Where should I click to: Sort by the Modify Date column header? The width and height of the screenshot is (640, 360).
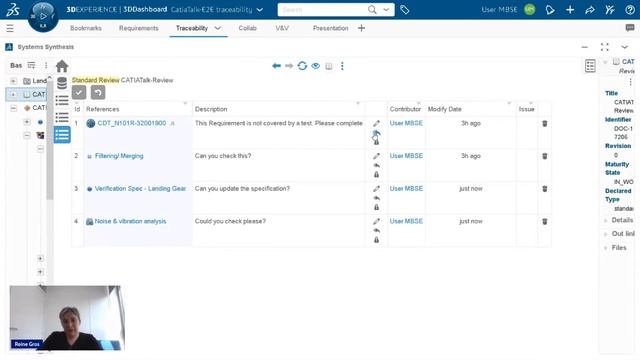click(444, 109)
